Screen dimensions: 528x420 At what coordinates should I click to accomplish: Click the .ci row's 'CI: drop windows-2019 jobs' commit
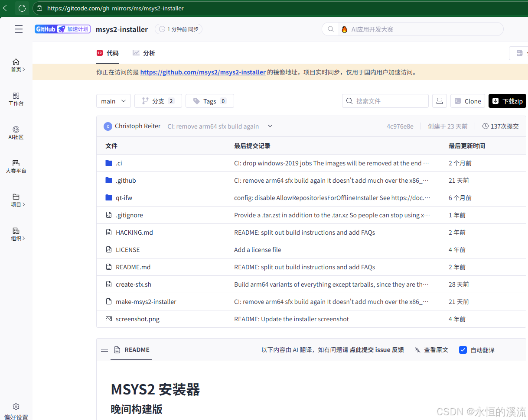(x=332, y=163)
